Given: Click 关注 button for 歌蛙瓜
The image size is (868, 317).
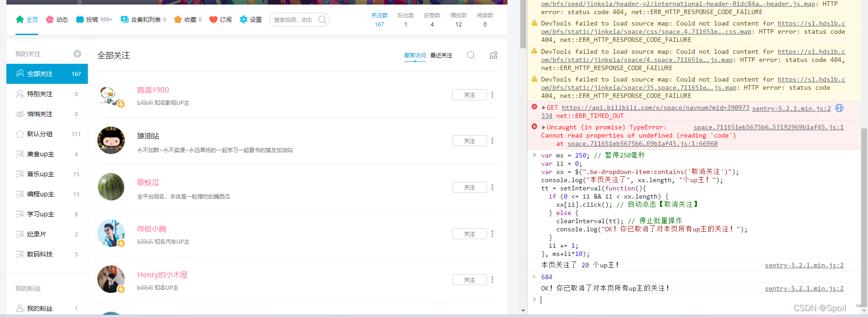Looking at the screenshot, I should tap(470, 187).
